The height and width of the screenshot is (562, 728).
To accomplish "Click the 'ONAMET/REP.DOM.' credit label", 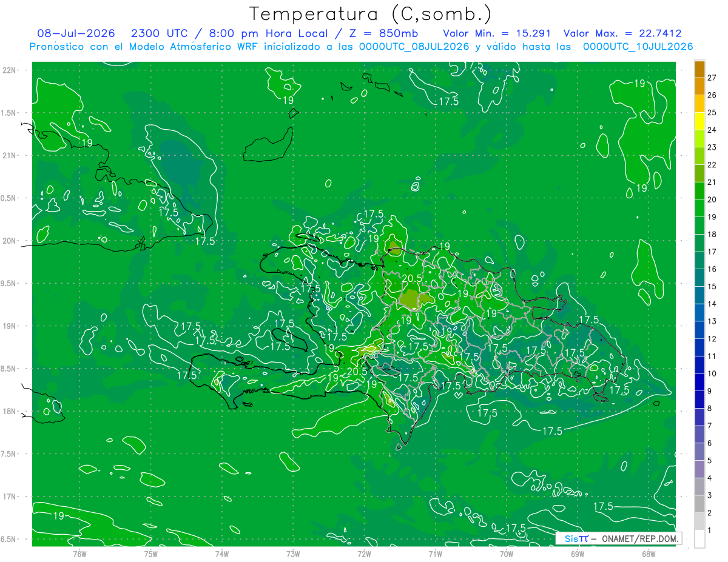I will point(639,538).
